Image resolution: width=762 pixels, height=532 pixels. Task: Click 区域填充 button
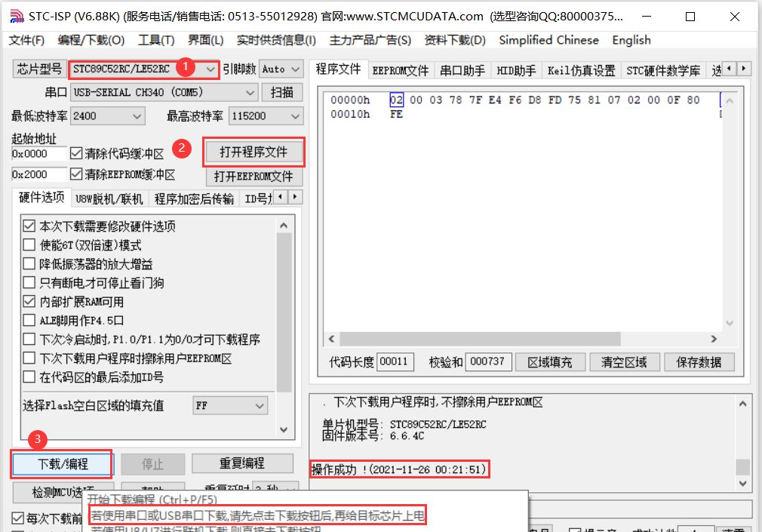(550, 362)
